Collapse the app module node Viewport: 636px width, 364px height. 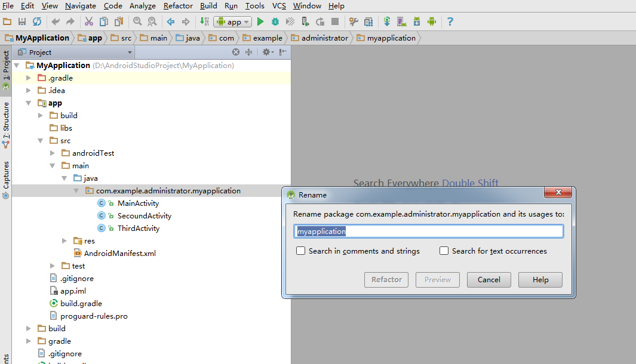29,103
